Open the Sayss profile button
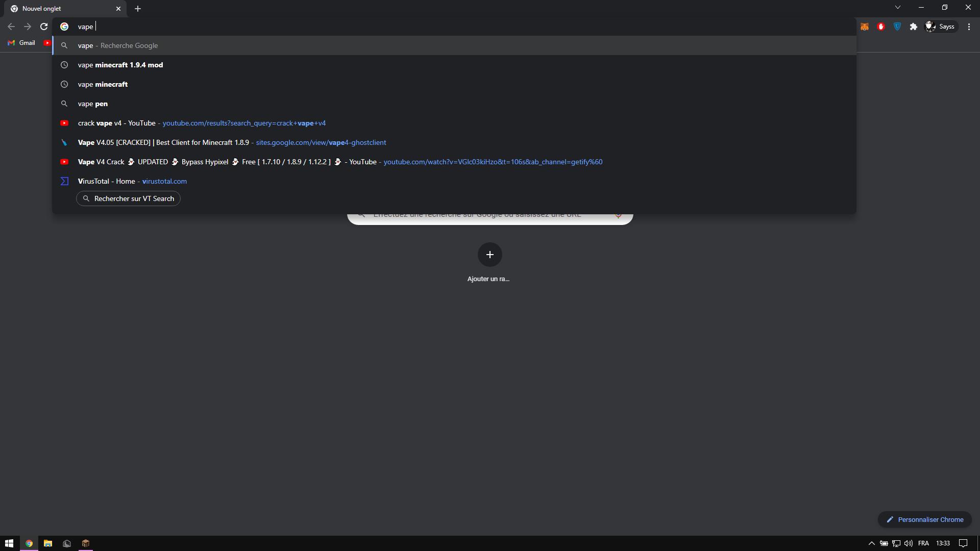The height and width of the screenshot is (551, 980). (940, 27)
